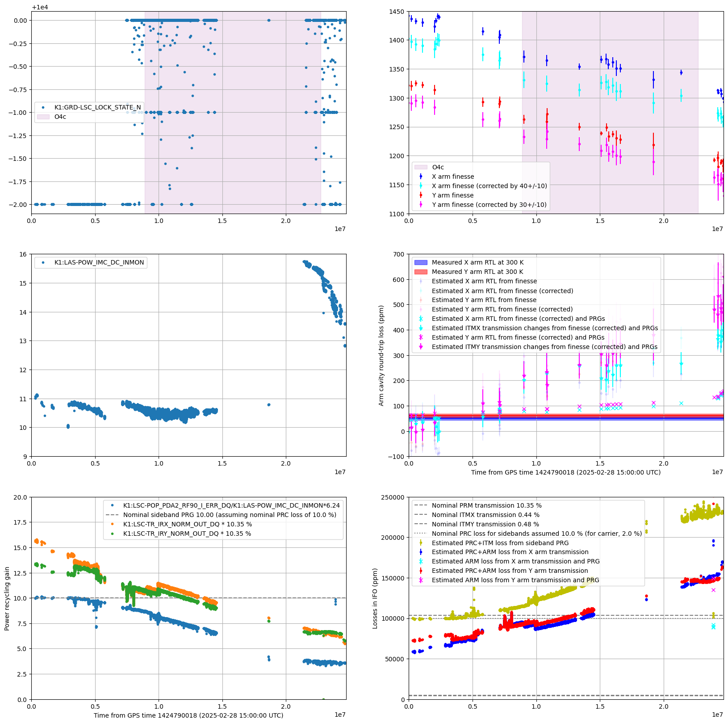Click orange K1:LSC-TR_IRX_NORM_OUT_DQ legend marker
The width and height of the screenshot is (728, 723).
[112, 524]
